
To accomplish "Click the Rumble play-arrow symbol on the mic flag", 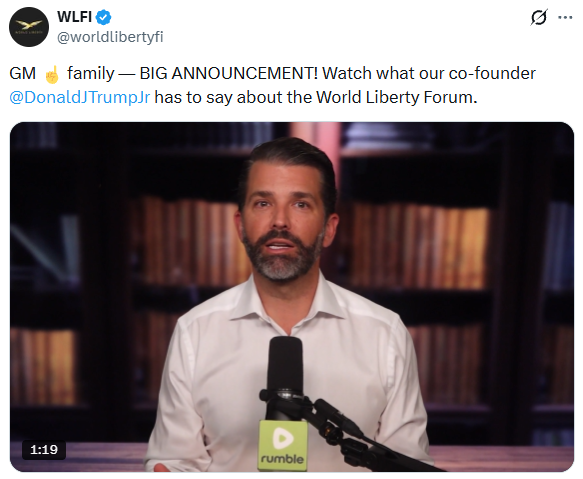I will click(283, 438).
